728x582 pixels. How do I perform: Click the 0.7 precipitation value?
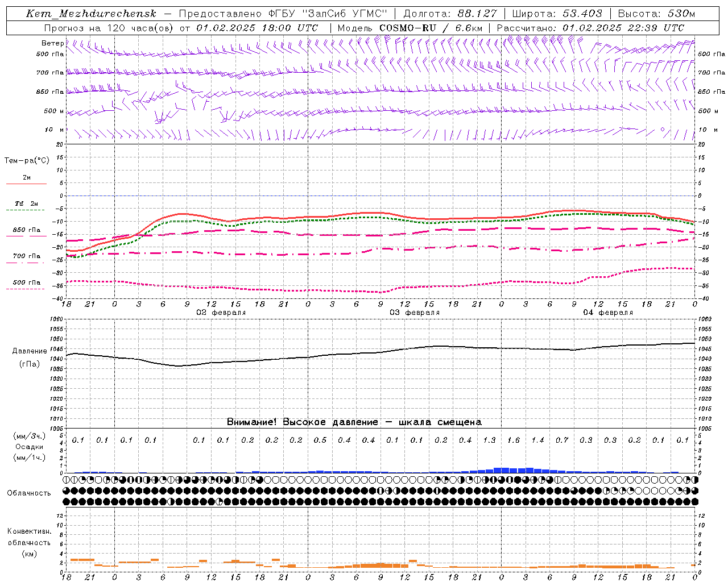(x=562, y=440)
